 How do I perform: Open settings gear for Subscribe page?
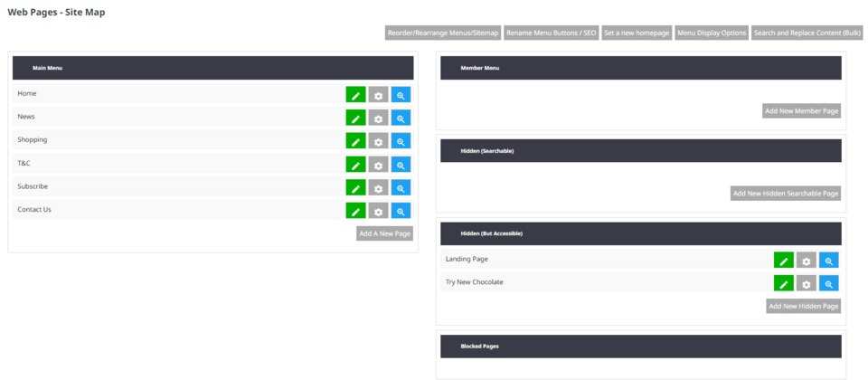coord(378,187)
